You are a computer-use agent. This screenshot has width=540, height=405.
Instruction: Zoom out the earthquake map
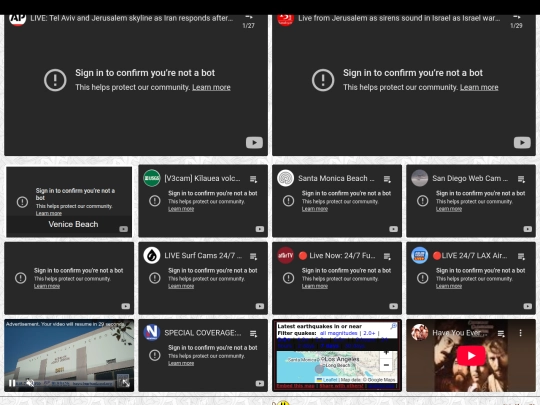pos(386,365)
